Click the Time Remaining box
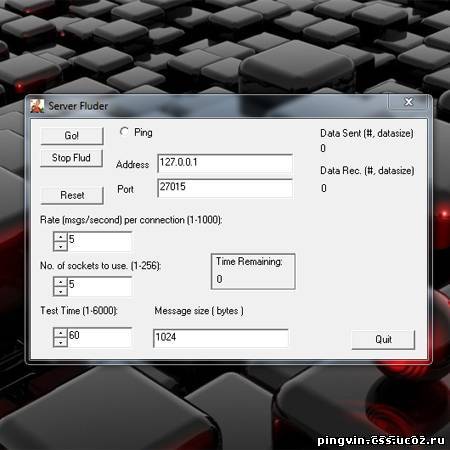 [253, 271]
